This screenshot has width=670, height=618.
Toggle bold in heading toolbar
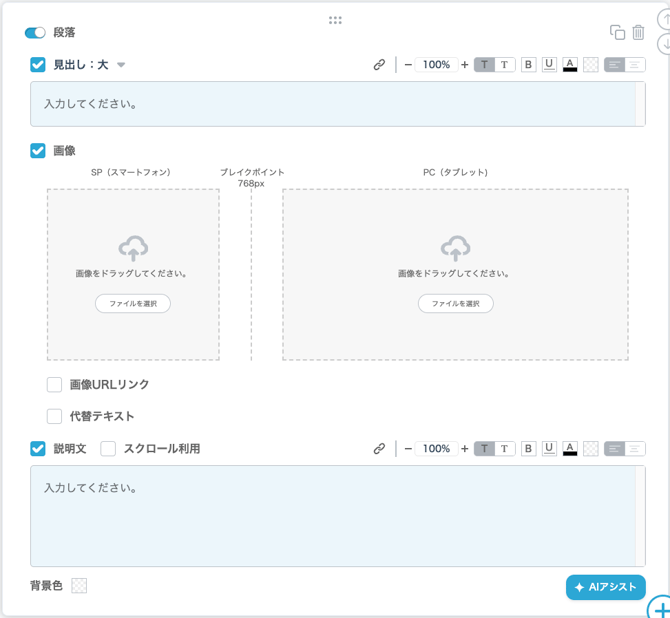pyautogui.click(x=529, y=65)
